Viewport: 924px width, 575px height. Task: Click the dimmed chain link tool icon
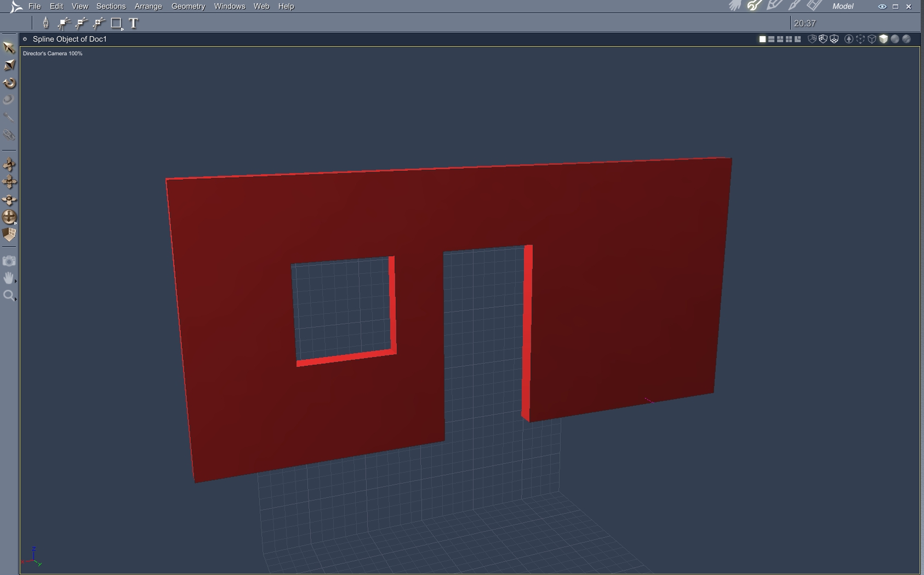click(9, 135)
